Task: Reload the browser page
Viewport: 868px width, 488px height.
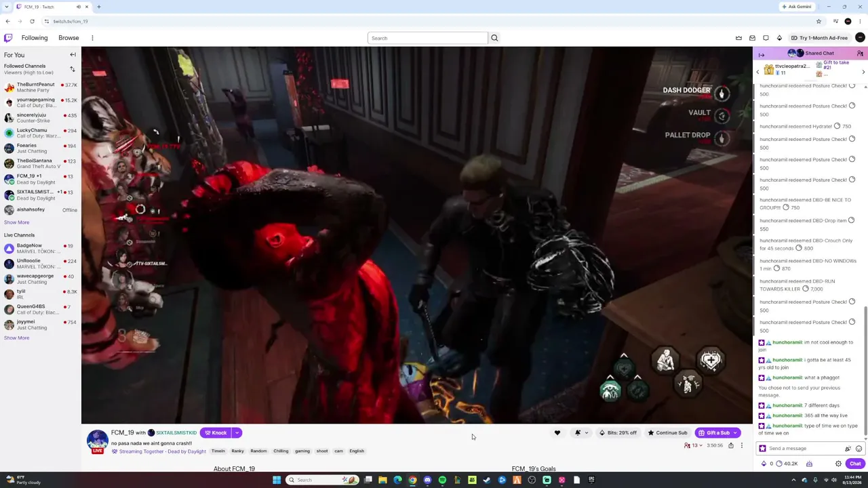Action: (32, 21)
